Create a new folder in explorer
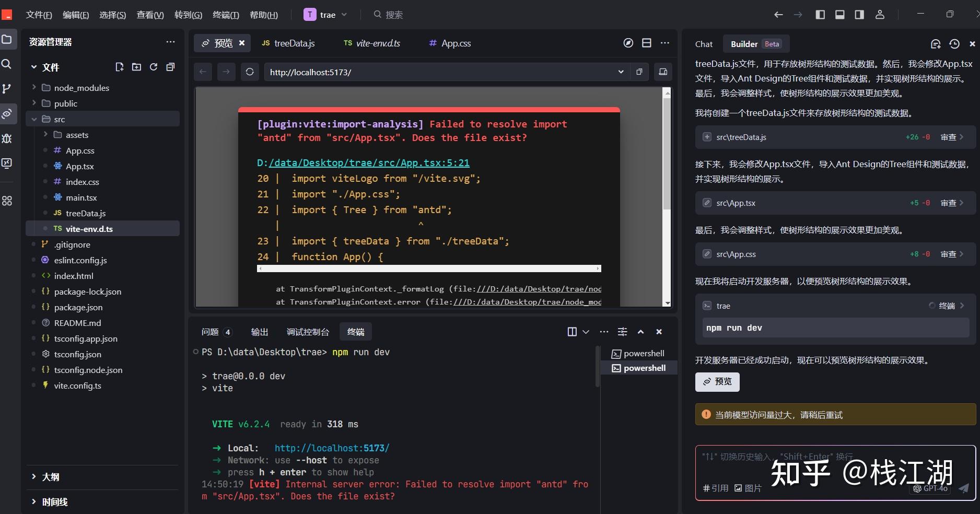This screenshot has width=980, height=514. pos(136,67)
